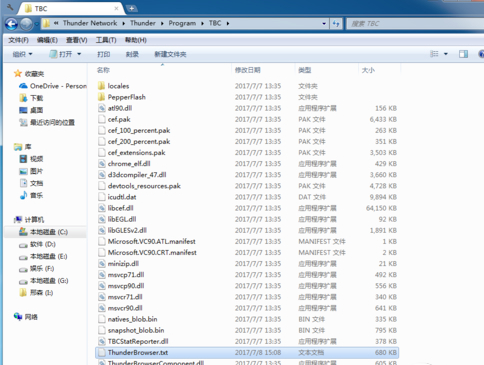Expand breadcrumb arrow after Program
This screenshot has width=484, height=365.
tap(202, 23)
